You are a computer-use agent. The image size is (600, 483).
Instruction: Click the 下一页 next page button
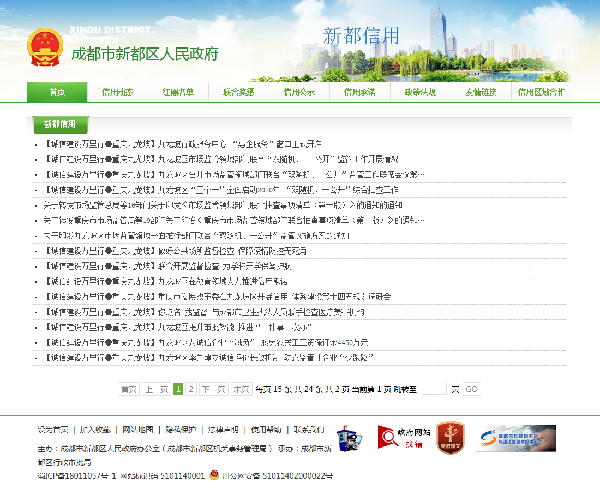tap(214, 389)
